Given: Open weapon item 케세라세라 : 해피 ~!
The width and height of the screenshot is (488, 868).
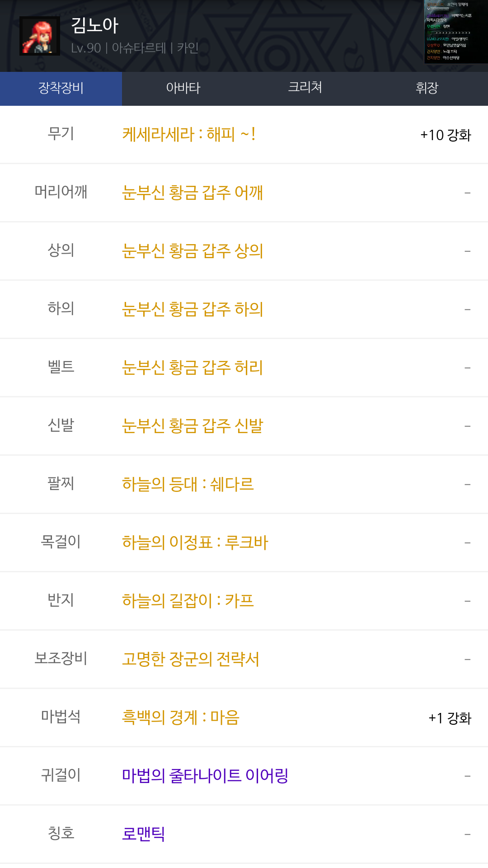Looking at the screenshot, I should (x=189, y=135).
